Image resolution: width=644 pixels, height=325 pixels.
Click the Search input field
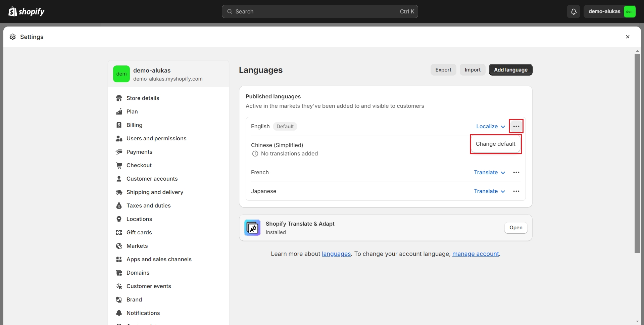319,11
